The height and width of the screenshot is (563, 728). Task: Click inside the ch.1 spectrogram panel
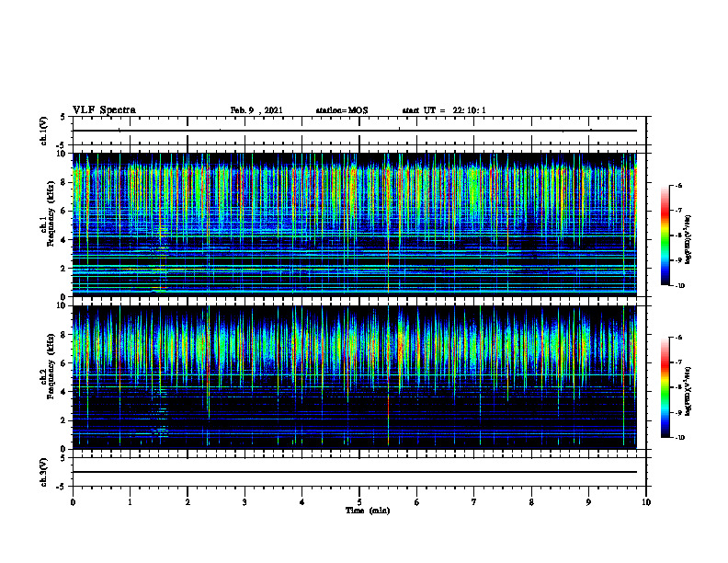(x=355, y=224)
